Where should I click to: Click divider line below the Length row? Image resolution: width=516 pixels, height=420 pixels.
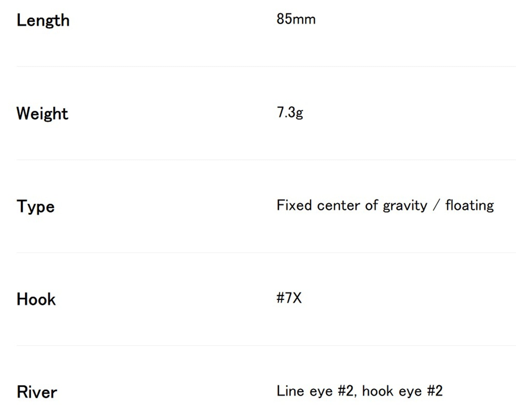coord(266,66)
